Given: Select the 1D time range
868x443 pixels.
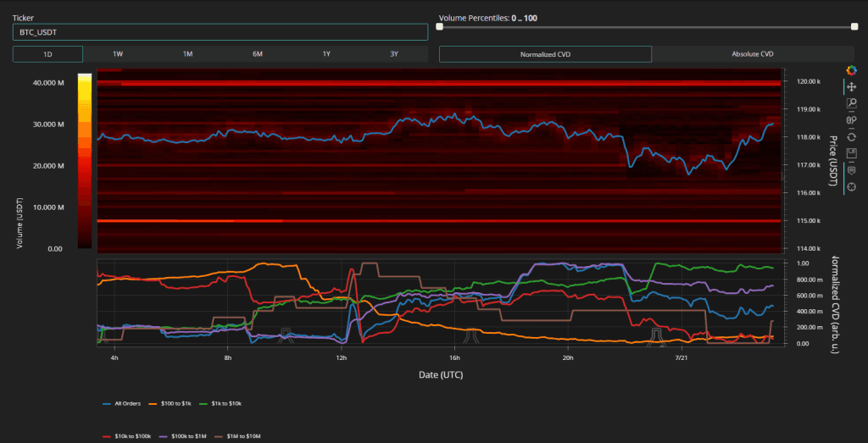Looking at the screenshot, I should coord(48,54).
